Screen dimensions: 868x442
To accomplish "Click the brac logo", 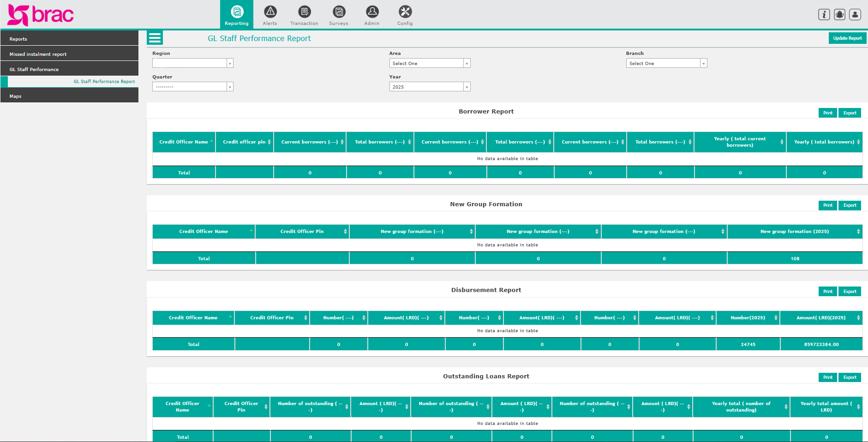I will [41, 15].
